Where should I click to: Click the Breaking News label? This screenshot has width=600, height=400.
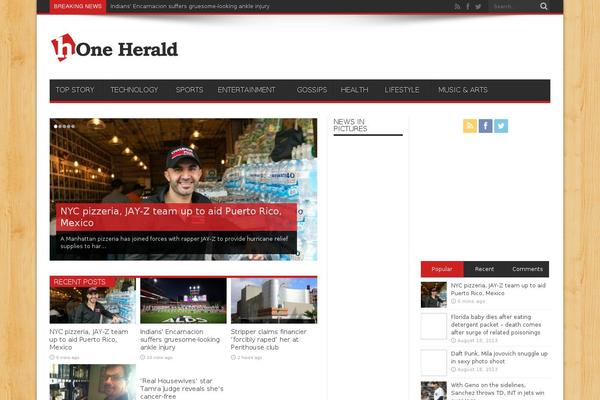78,7
